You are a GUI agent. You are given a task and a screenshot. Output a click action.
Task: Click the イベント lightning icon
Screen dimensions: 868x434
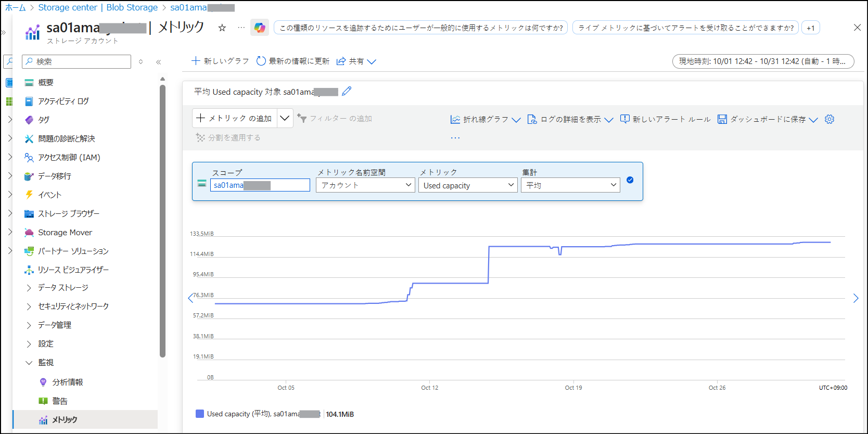(x=29, y=195)
